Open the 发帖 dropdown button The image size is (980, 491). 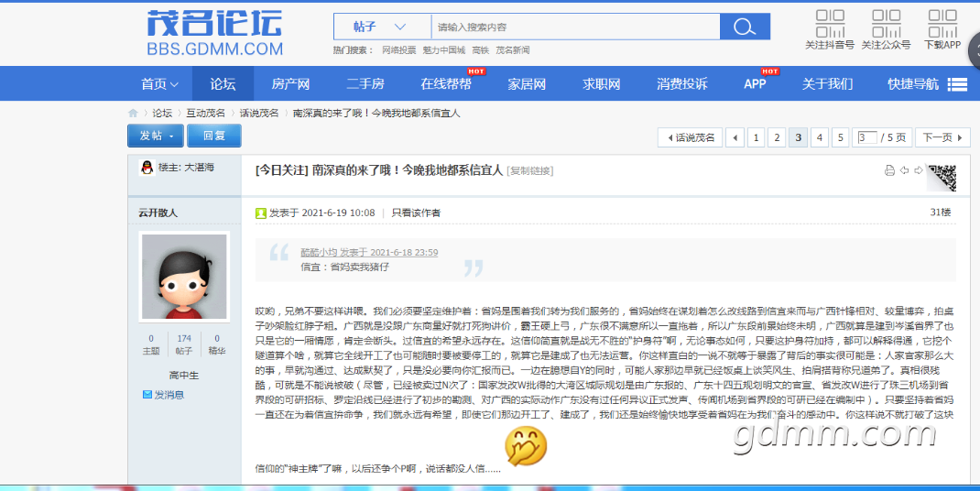[x=156, y=136]
